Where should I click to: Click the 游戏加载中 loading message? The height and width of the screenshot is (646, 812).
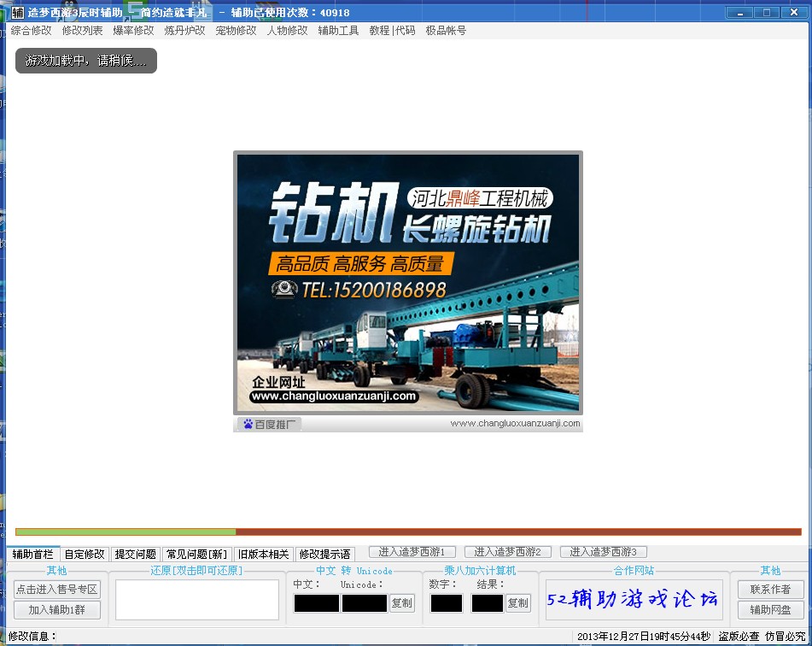tap(86, 61)
